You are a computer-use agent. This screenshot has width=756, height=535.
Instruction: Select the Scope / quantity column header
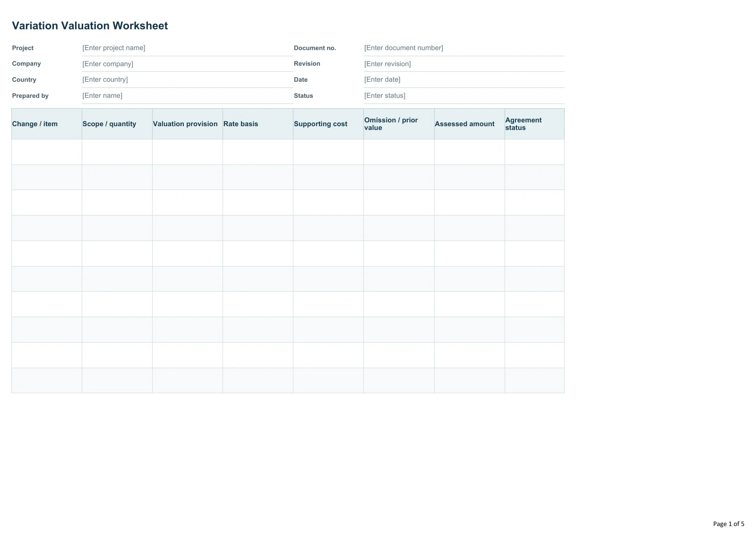point(117,124)
